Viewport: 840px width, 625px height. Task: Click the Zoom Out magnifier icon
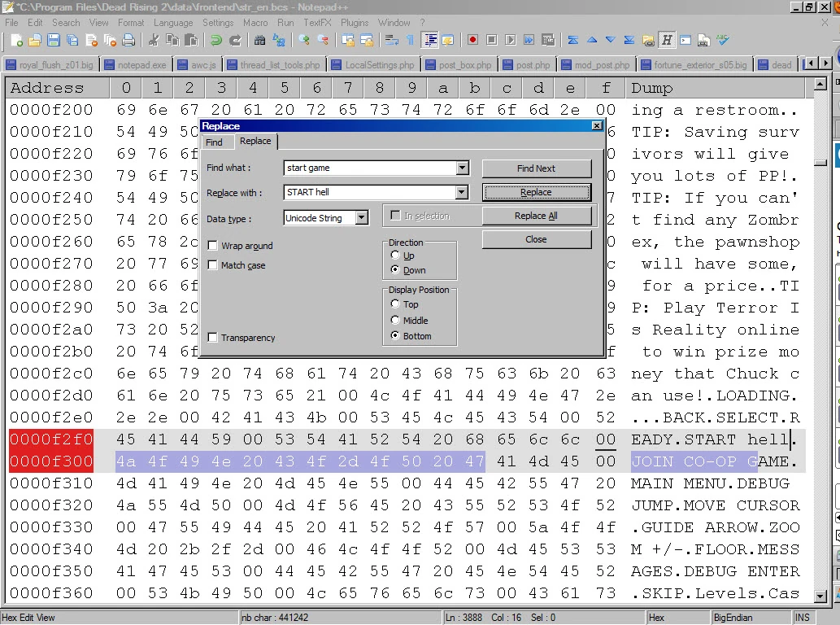pos(323,40)
